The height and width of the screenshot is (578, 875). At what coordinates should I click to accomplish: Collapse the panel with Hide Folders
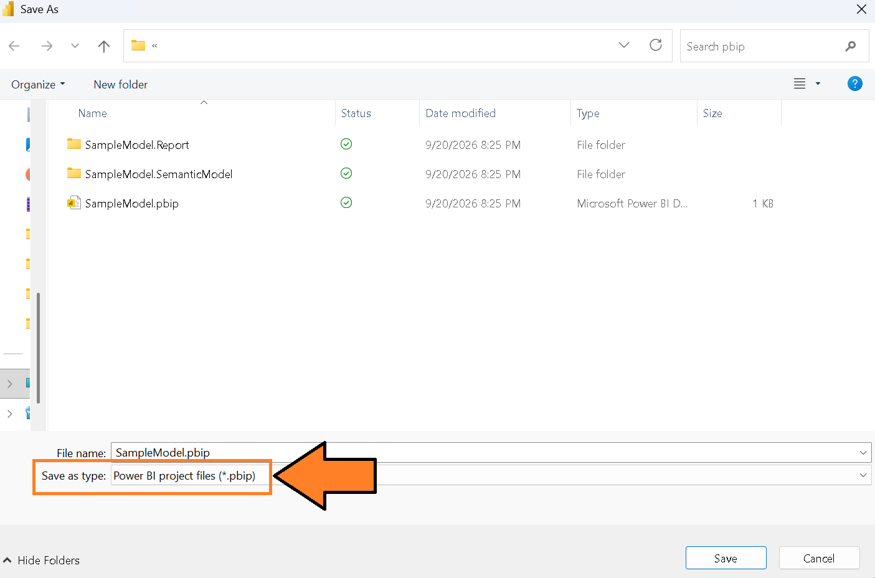[x=42, y=560]
